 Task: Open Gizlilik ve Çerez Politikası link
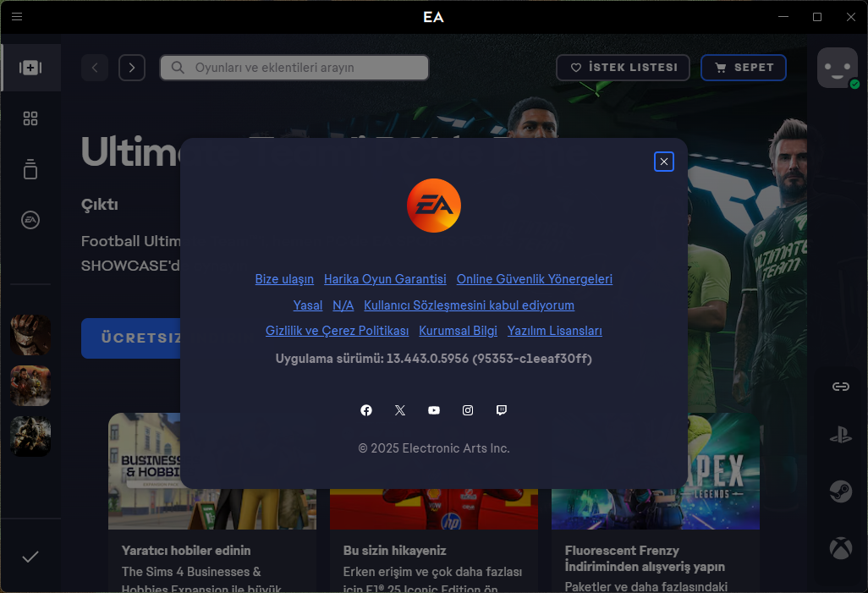click(x=337, y=331)
